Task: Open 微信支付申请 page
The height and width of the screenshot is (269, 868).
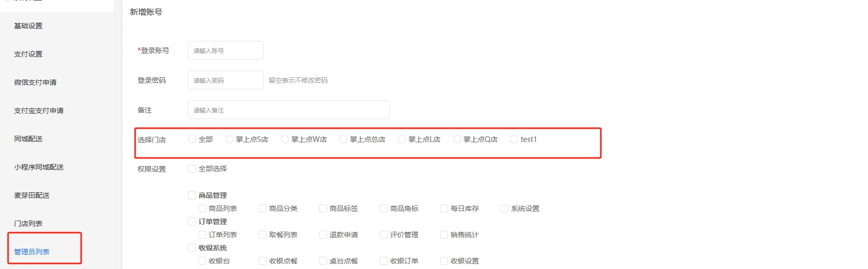Action: 35,82
